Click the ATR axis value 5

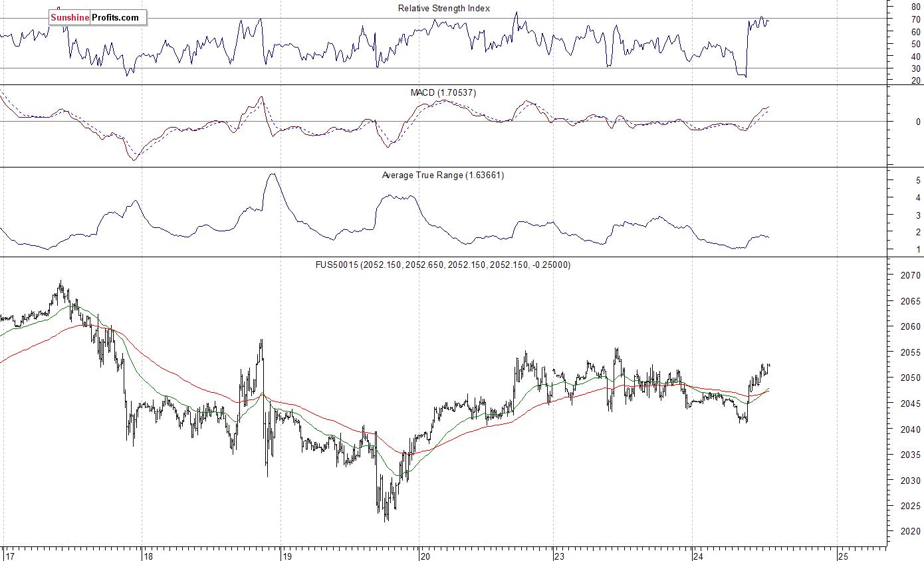918,180
